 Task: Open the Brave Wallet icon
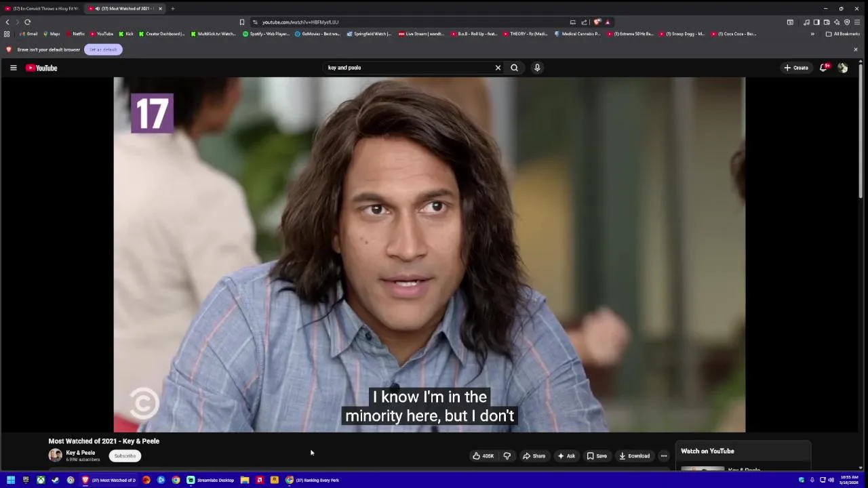[827, 22]
